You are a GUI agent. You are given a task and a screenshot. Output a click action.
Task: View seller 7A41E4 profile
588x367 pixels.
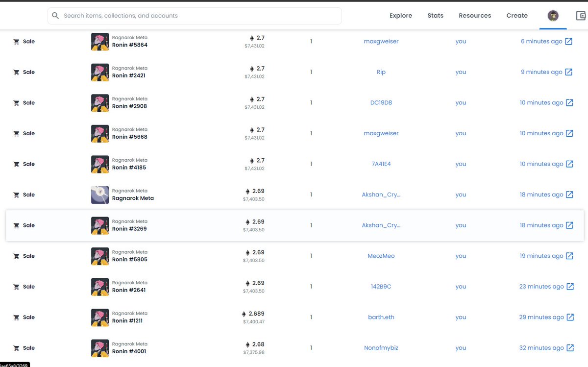coord(381,164)
